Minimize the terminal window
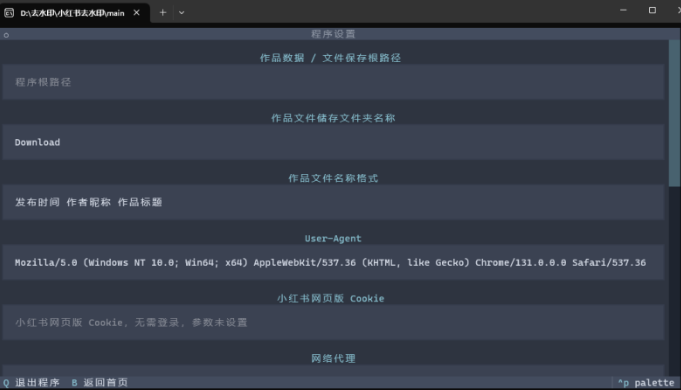Image resolution: width=681 pixels, height=390 pixels. click(x=623, y=10)
